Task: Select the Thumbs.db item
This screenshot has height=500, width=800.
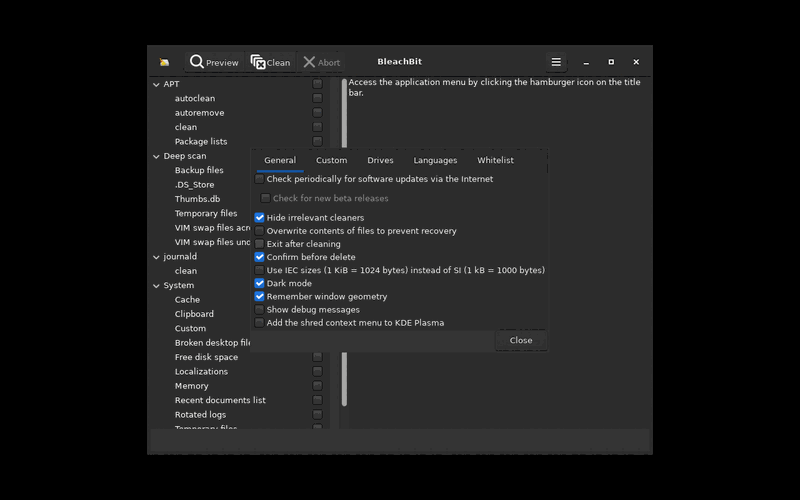Action: (197, 199)
